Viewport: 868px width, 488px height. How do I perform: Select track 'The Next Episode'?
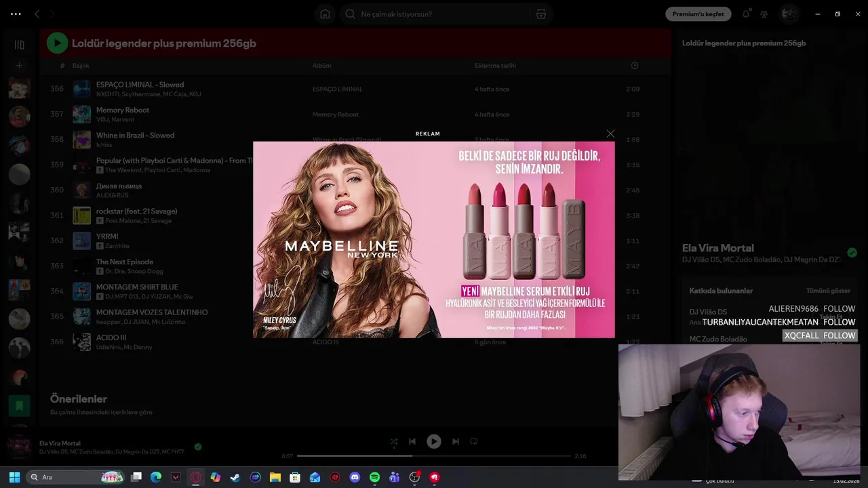click(125, 262)
